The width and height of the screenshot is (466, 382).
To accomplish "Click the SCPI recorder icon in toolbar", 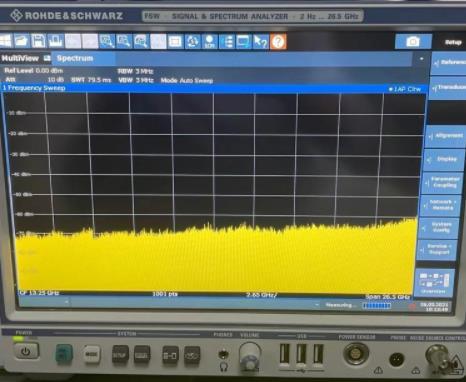I will pos(210,42).
